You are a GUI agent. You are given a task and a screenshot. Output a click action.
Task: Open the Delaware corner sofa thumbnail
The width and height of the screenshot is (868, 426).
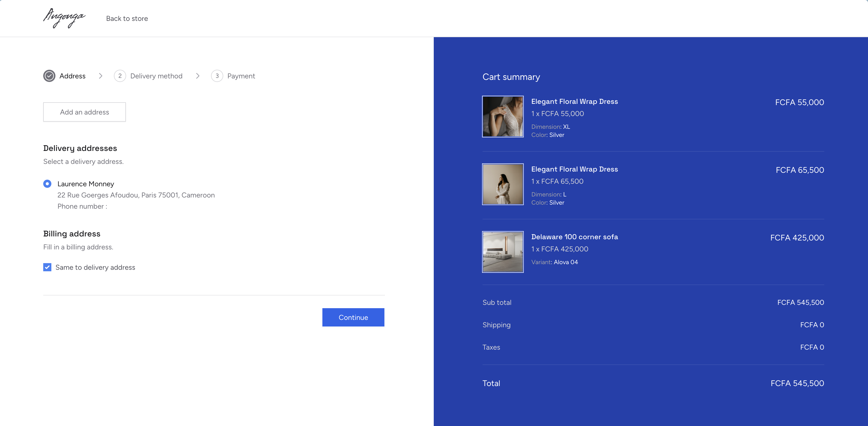503,252
